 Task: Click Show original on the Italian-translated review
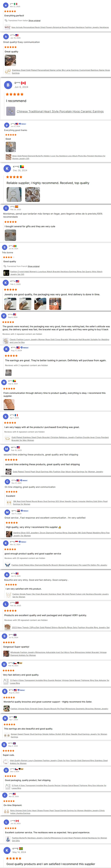point(34,21)
